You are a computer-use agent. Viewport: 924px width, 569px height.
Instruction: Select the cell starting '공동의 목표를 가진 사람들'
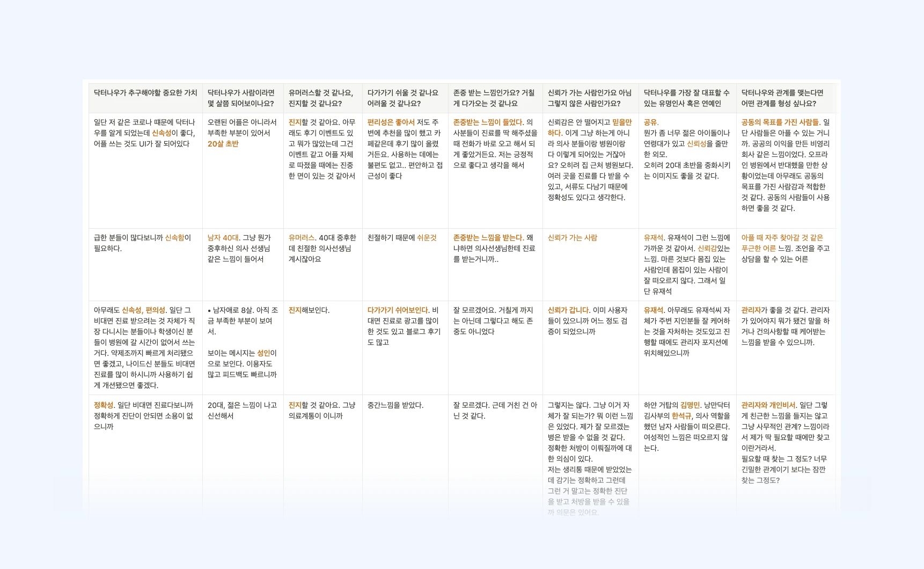click(x=786, y=171)
